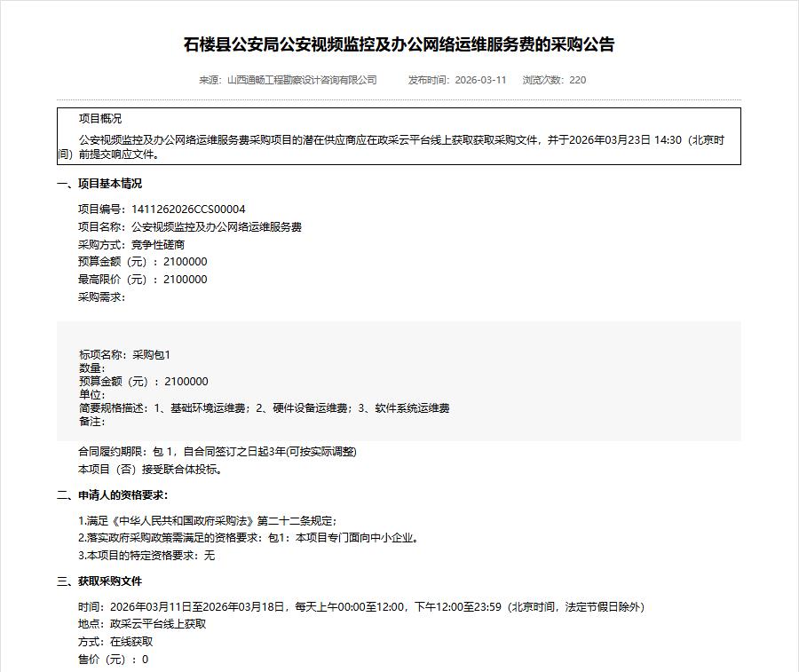Click the 简要规格描述 line

coord(265,408)
